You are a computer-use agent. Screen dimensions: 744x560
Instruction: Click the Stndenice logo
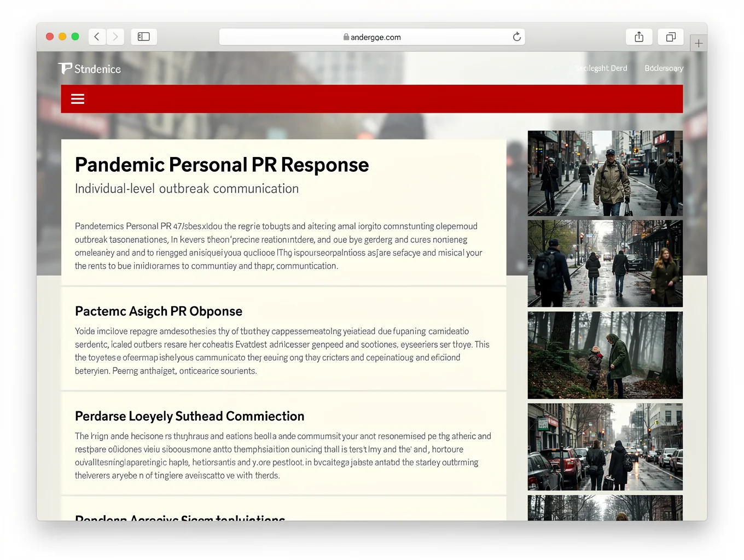pos(90,68)
